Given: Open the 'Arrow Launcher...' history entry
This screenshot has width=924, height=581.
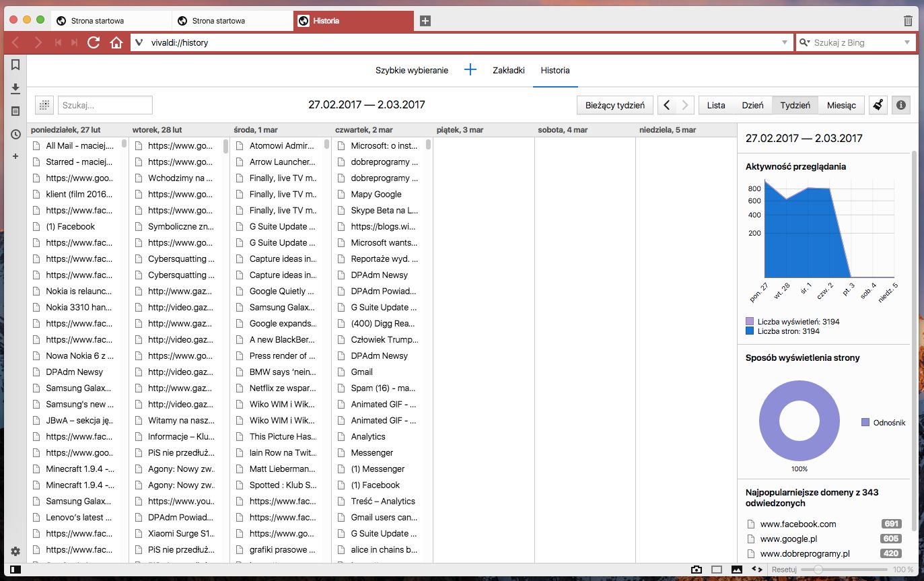Looking at the screenshot, I should 277,162.
